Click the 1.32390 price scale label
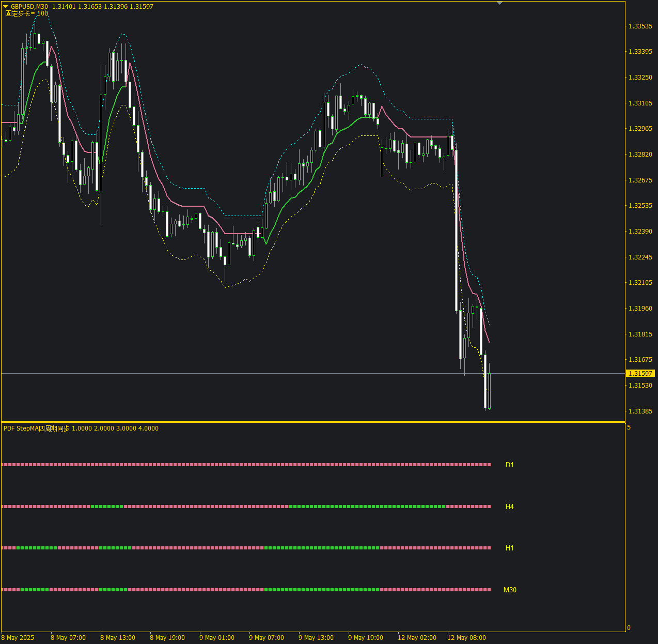658x644 pixels. (x=640, y=231)
